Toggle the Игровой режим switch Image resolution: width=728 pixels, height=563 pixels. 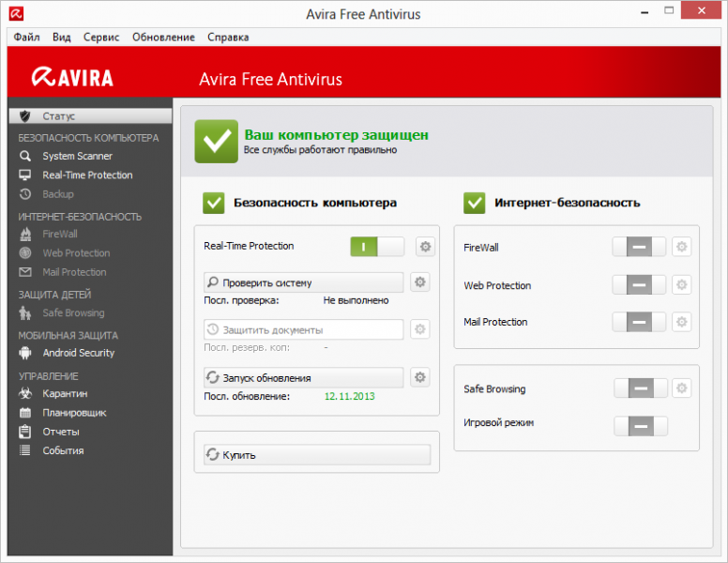(641, 426)
